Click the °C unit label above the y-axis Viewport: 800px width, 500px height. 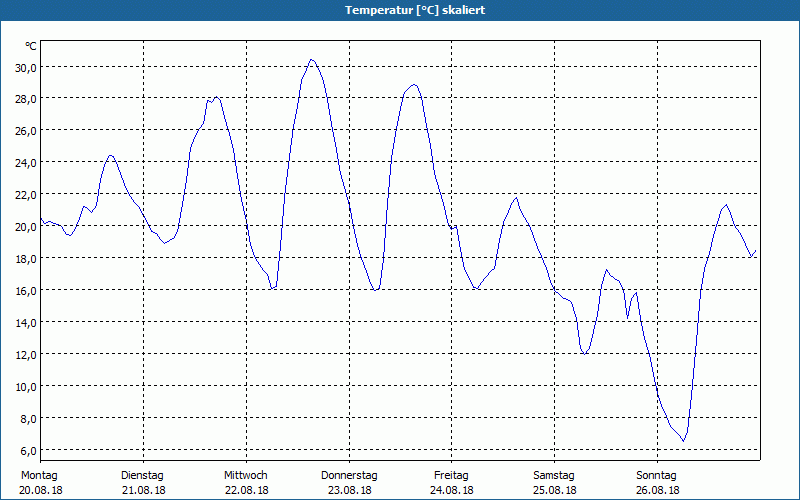[30, 46]
